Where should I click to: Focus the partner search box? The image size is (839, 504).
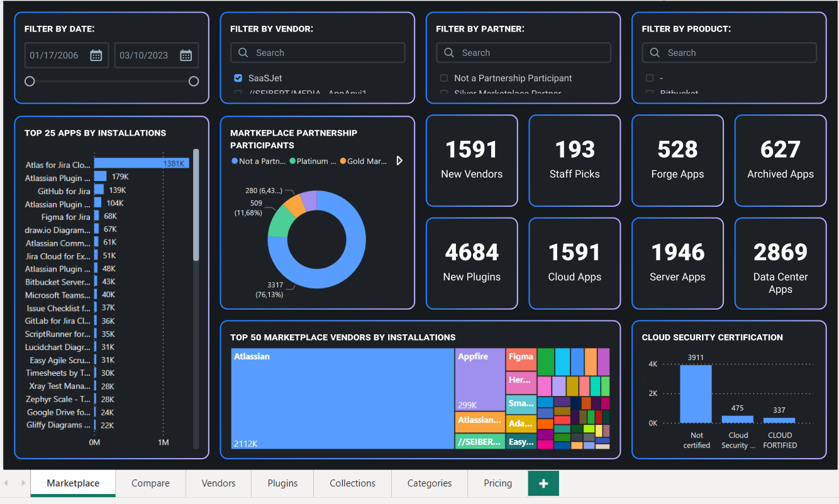(x=523, y=53)
